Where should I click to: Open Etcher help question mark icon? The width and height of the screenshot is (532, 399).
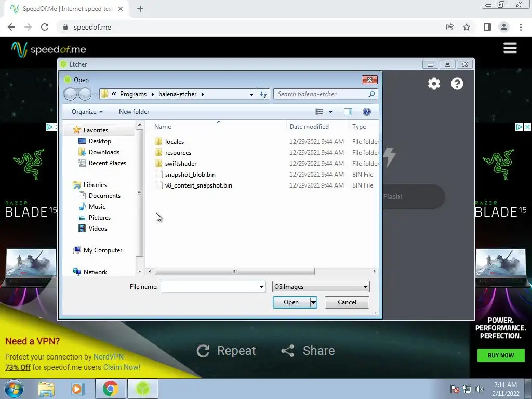[x=457, y=84]
